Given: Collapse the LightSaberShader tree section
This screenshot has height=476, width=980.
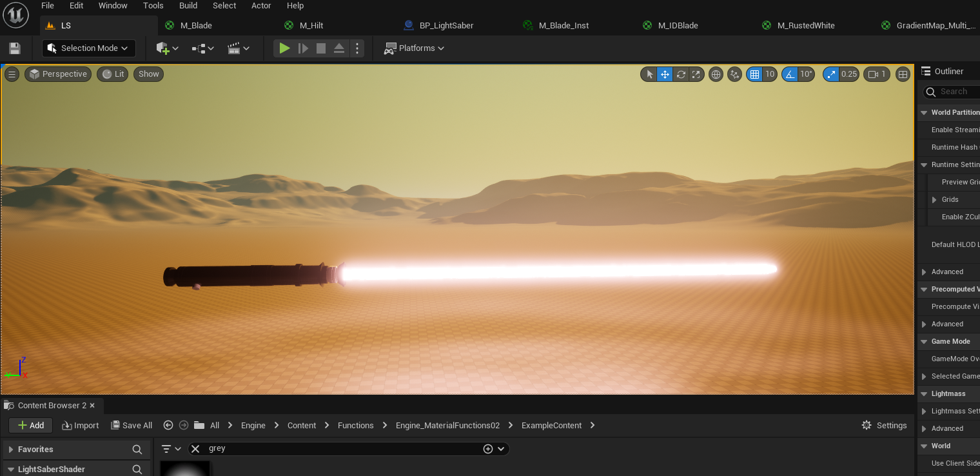Looking at the screenshot, I should click(11, 470).
